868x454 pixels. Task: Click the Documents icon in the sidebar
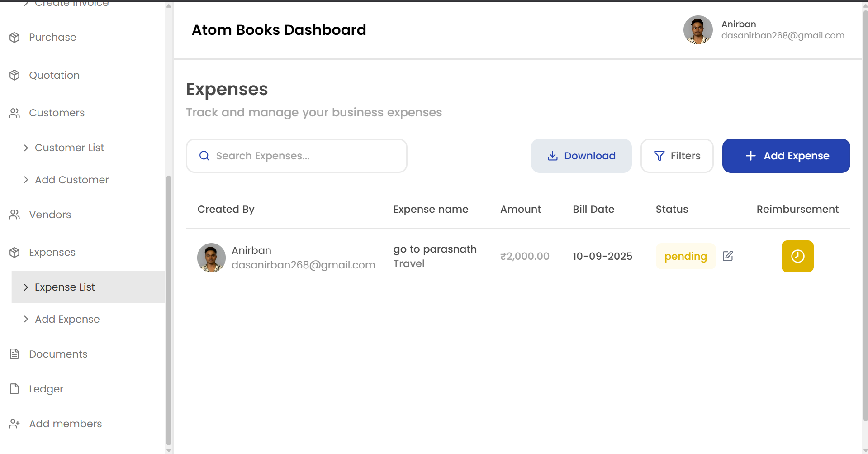tap(14, 354)
